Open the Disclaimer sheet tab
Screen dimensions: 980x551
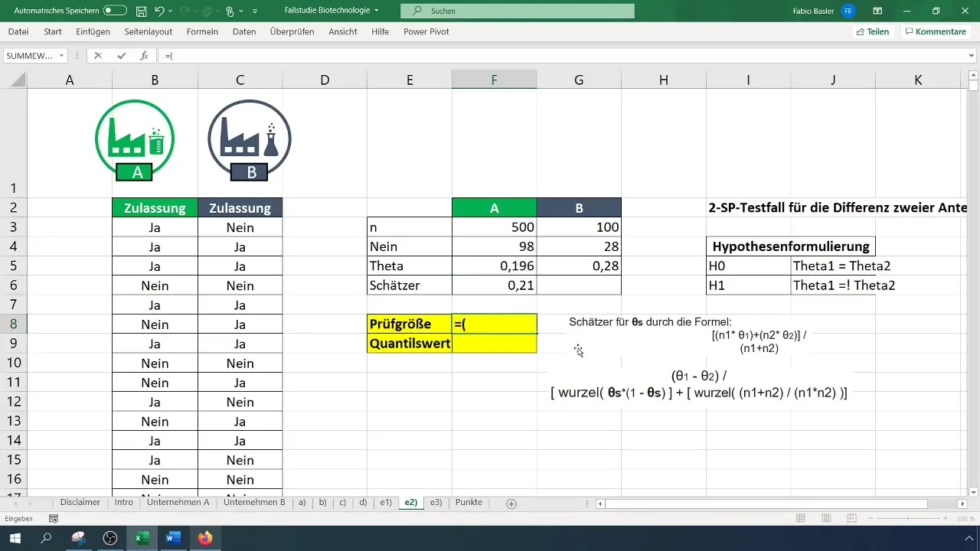pos(80,503)
